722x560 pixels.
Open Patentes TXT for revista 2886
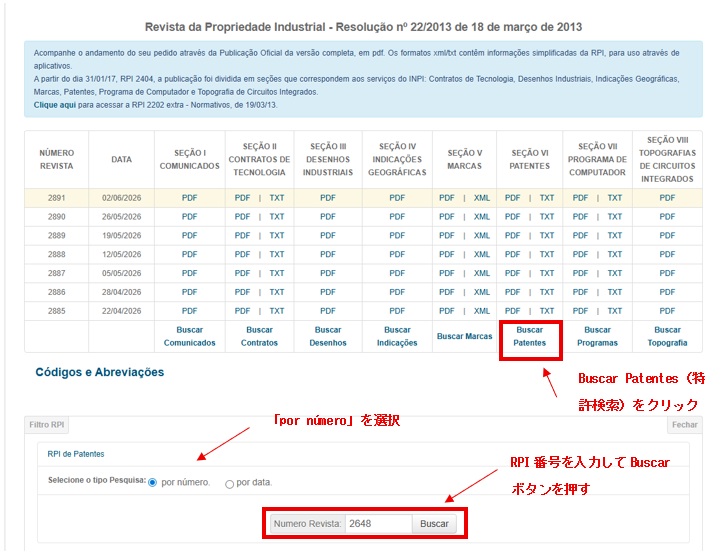click(547, 292)
